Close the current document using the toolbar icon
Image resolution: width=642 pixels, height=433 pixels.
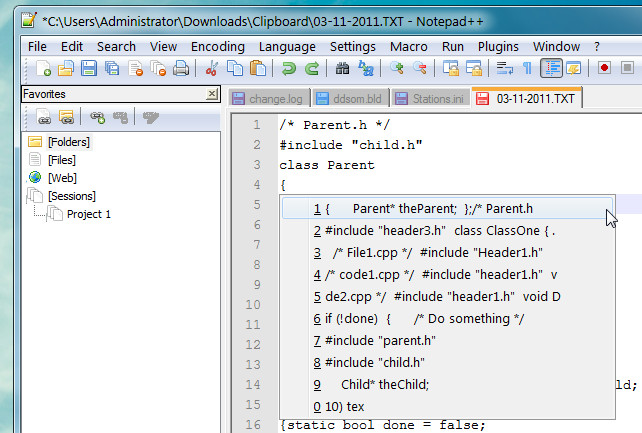(x=135, y=68)
